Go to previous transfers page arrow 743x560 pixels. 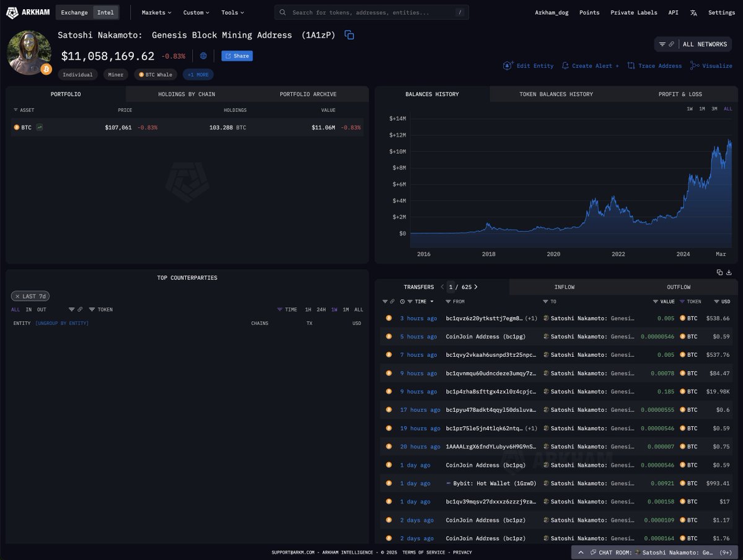(x=442, y=287)
